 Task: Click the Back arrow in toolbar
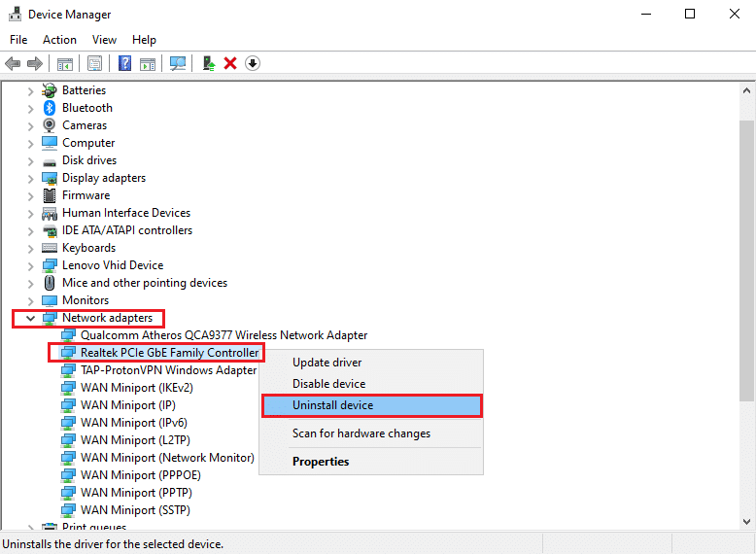[x=13, y=63]
